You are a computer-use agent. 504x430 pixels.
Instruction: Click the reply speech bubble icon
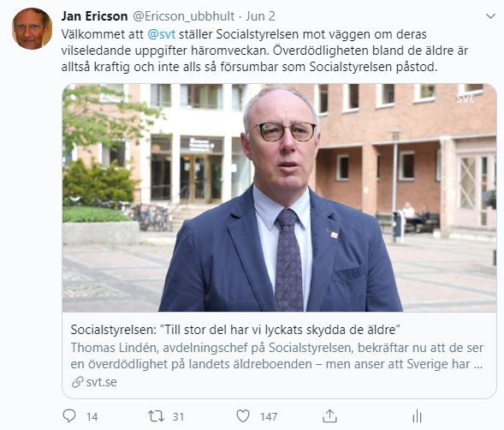69,415
